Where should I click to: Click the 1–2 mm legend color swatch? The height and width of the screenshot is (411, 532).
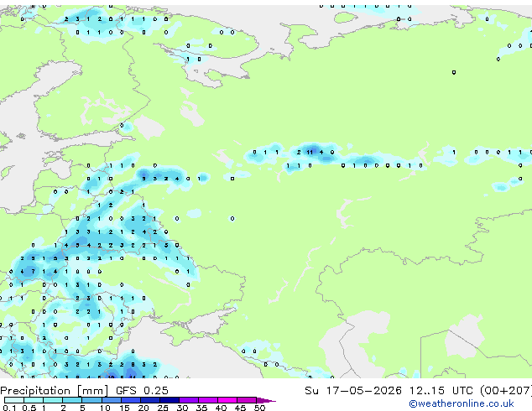53,400
